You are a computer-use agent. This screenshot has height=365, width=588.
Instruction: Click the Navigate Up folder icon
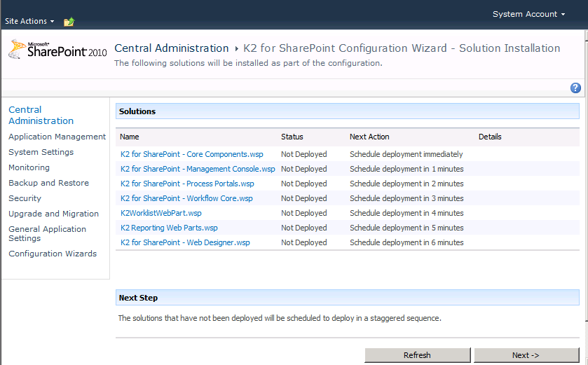(69, 22)
